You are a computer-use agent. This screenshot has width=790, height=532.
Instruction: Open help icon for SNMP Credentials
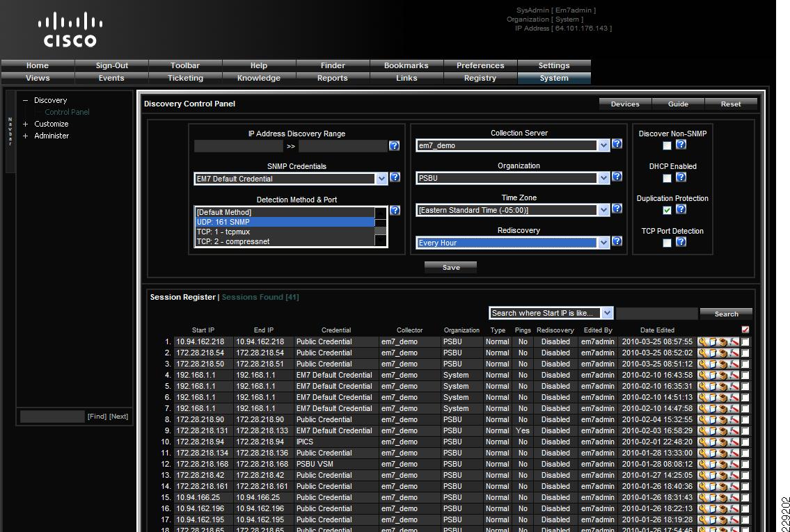395,177
